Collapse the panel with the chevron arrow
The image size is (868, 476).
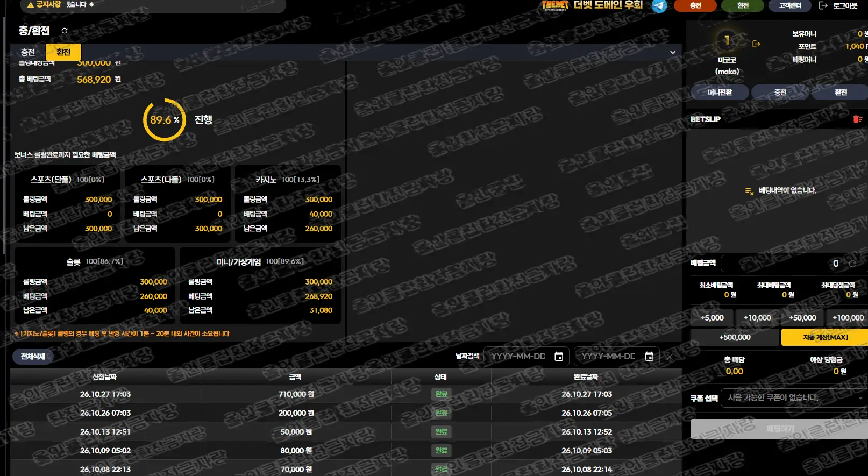[673, 52]
